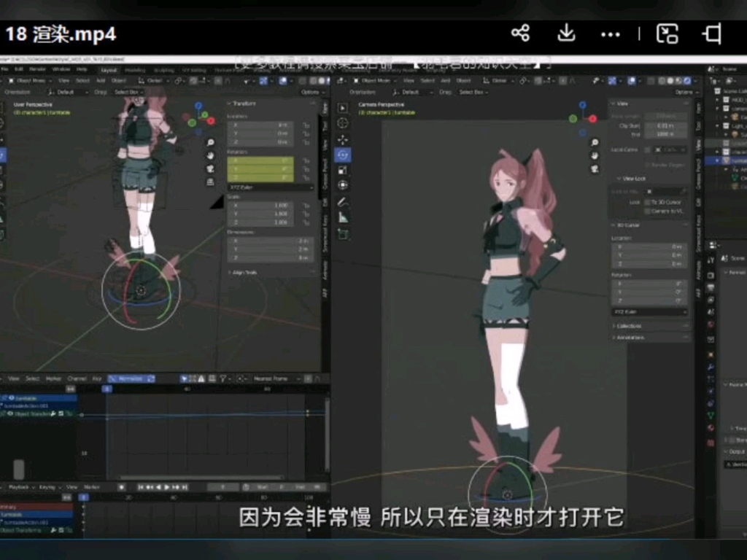Expand the Annotations panel

pos(629,337)
